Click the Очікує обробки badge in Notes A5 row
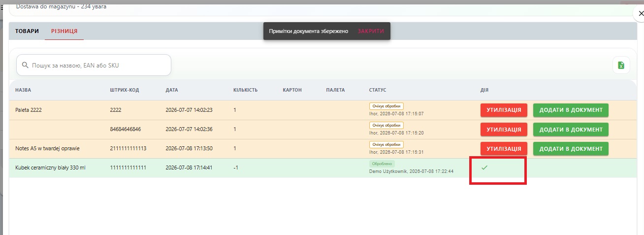The height and width of the screenshot is (235, 644). (x=386, y=144)
